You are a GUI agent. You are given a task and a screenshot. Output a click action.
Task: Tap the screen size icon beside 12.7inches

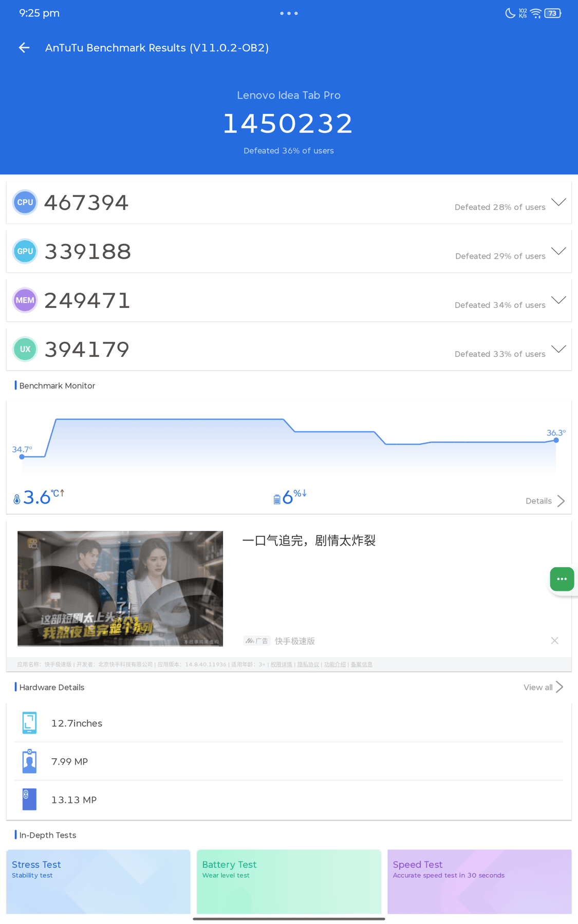tap(29, 723)
